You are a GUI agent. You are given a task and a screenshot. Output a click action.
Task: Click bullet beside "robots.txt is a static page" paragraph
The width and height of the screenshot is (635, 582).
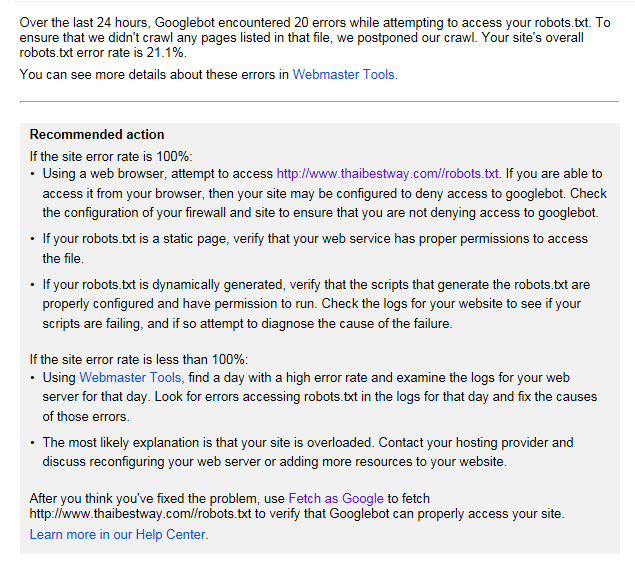pos(33,240)
